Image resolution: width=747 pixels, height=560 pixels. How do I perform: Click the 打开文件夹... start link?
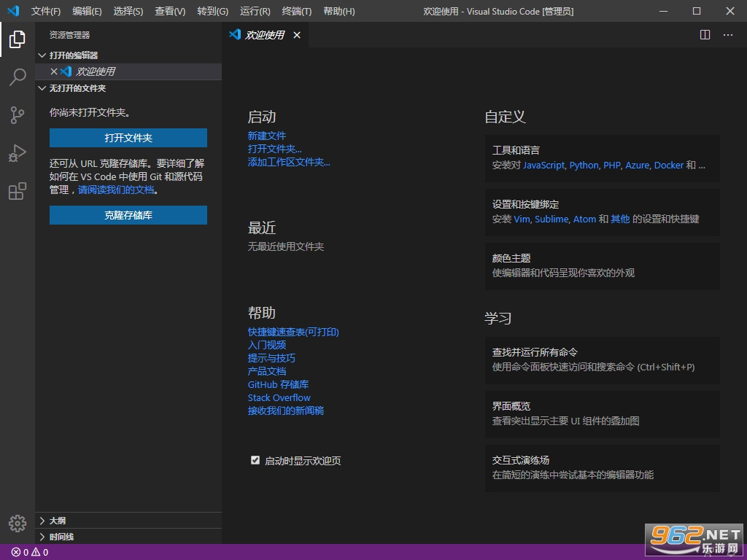274,149
